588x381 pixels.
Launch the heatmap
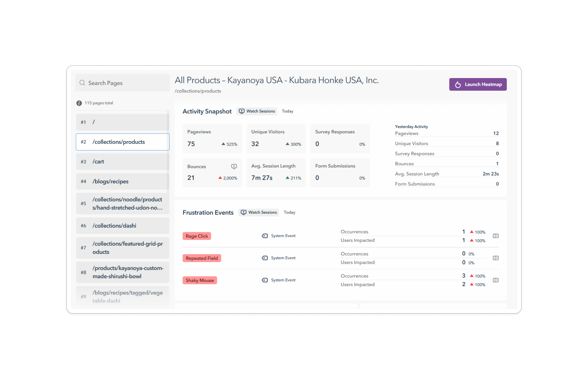478,85
